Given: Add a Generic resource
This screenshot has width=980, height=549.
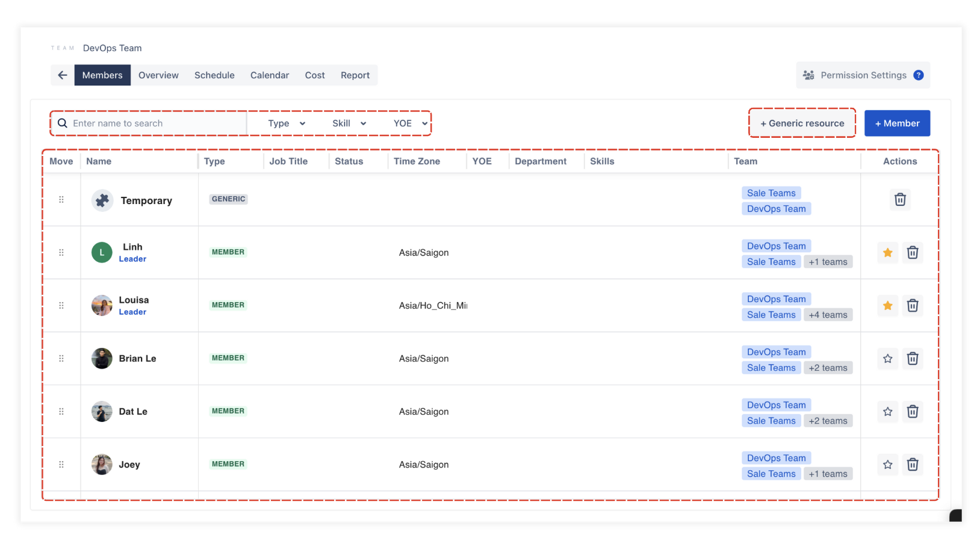Looking at the screenshot, I should pos(802,123).
